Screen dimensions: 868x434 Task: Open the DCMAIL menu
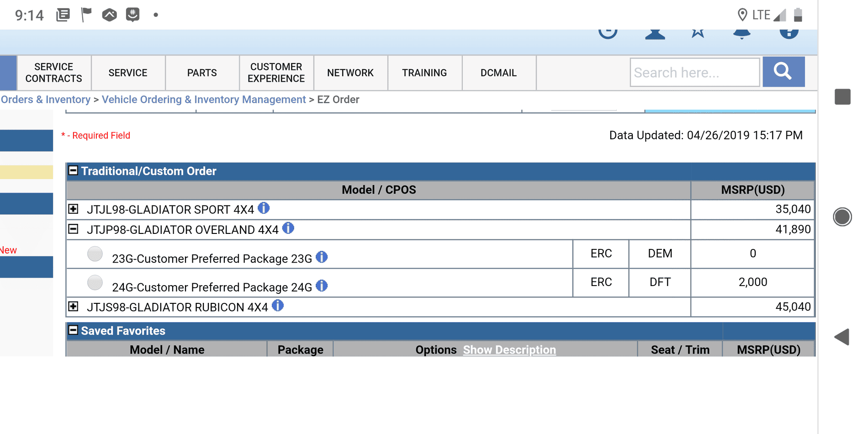click(498, 73)
